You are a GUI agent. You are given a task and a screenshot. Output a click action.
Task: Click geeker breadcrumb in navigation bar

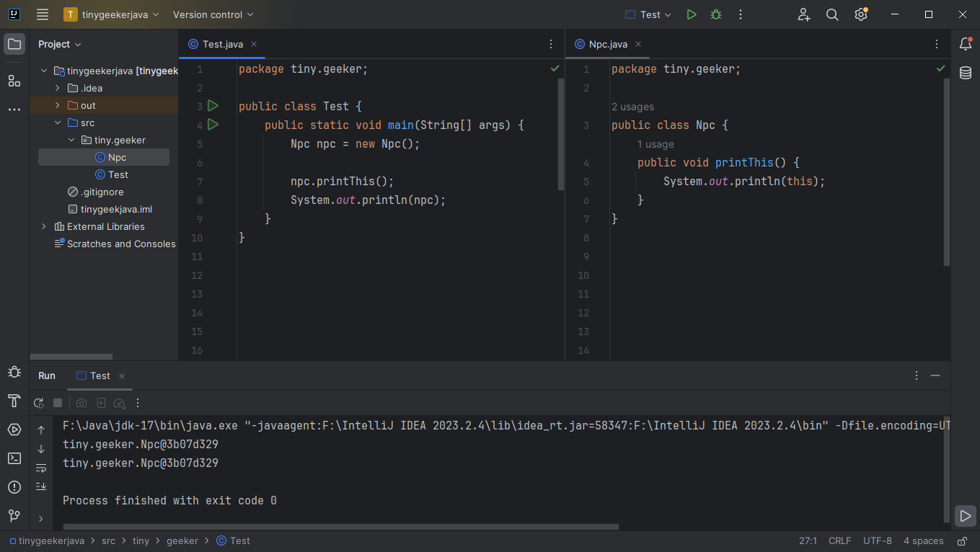click(182, 540)
